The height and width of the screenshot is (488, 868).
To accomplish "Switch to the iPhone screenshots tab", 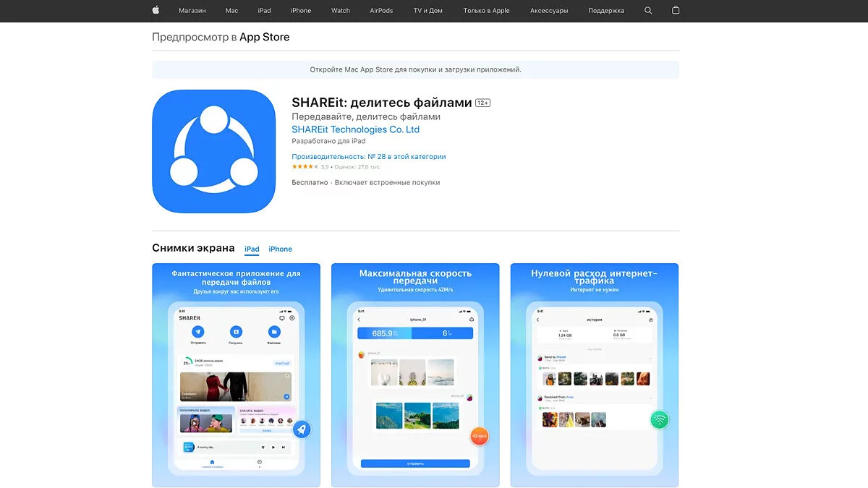I will pyautogui.click(x=280, y=249).
